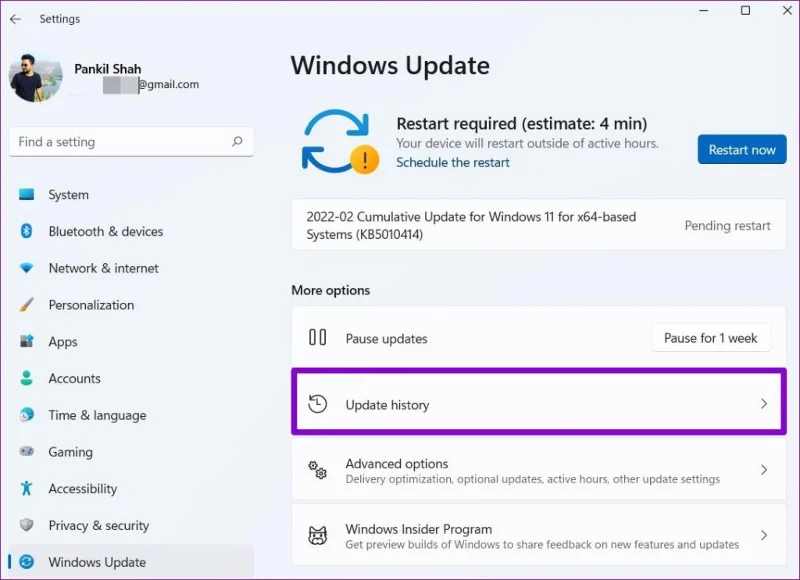Click the Gaming controller icon

[x=27, y=451]
